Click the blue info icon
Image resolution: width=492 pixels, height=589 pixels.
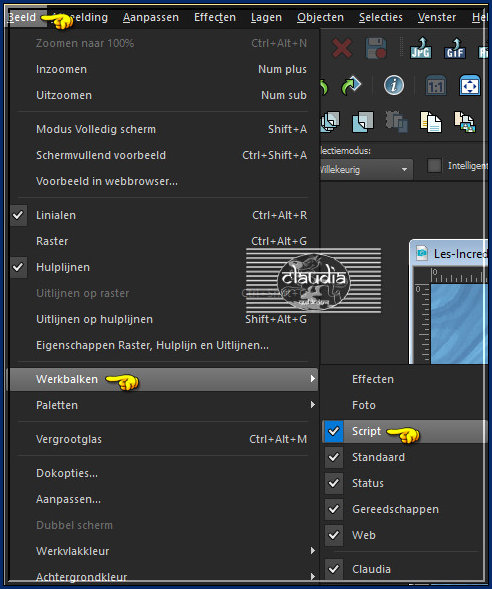click(x=394, y=85)
